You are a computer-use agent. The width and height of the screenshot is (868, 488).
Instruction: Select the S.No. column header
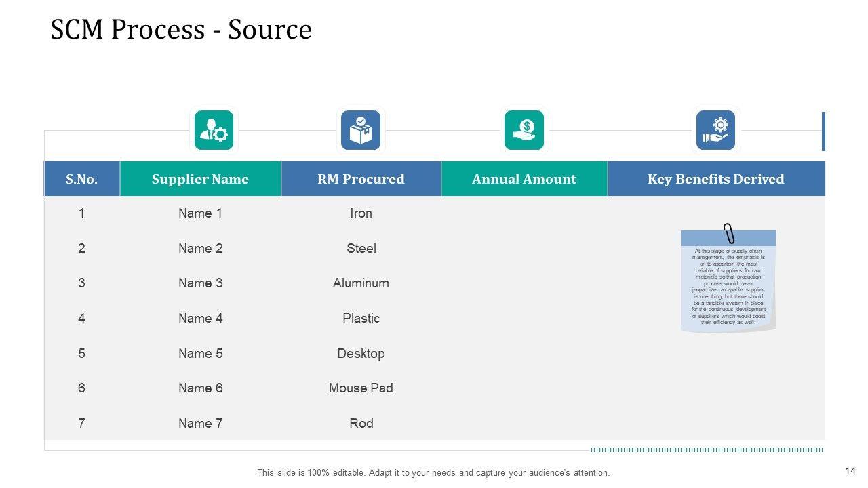pos(81,179)
